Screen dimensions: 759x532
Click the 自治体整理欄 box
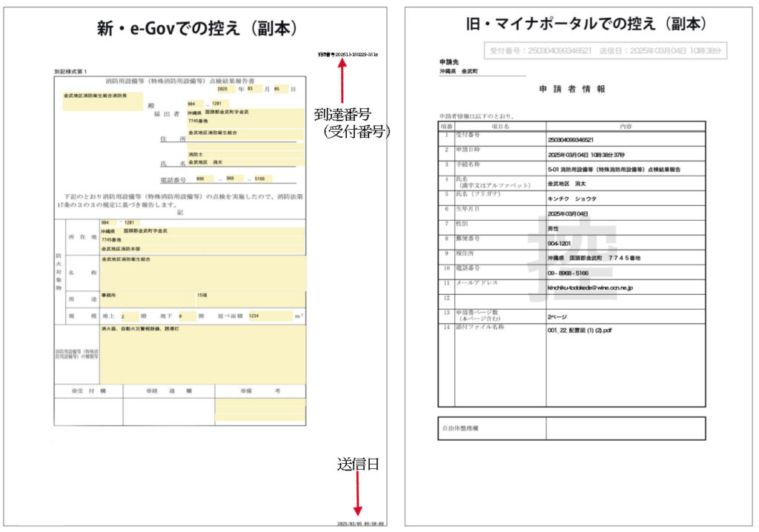[x=571, y=428]
